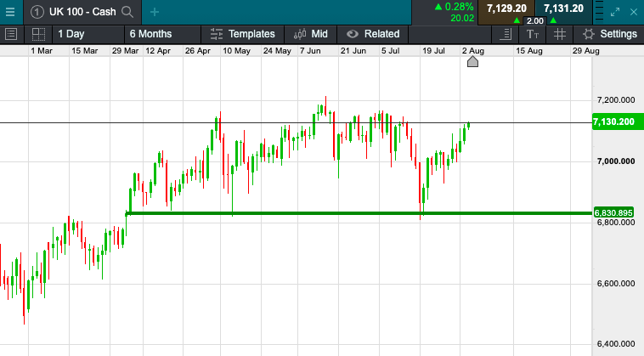Open chart Settings

click(609, 34)
